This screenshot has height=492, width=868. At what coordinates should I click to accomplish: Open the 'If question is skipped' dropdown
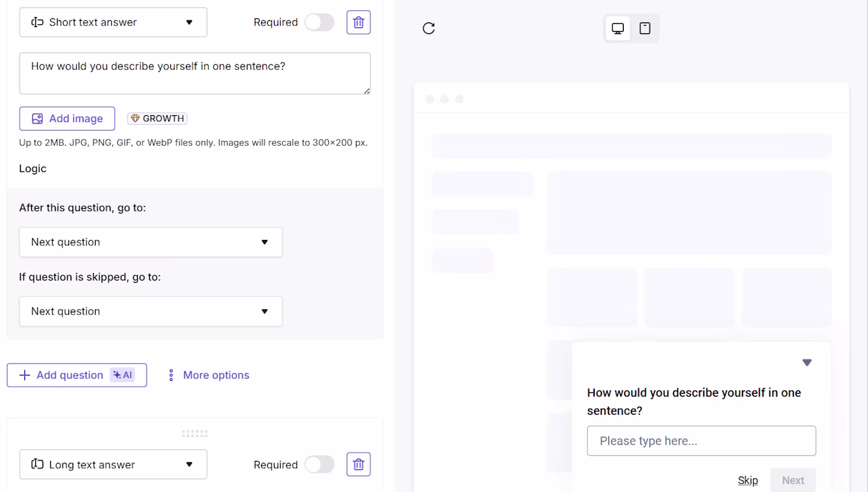(x=151, y=311)
